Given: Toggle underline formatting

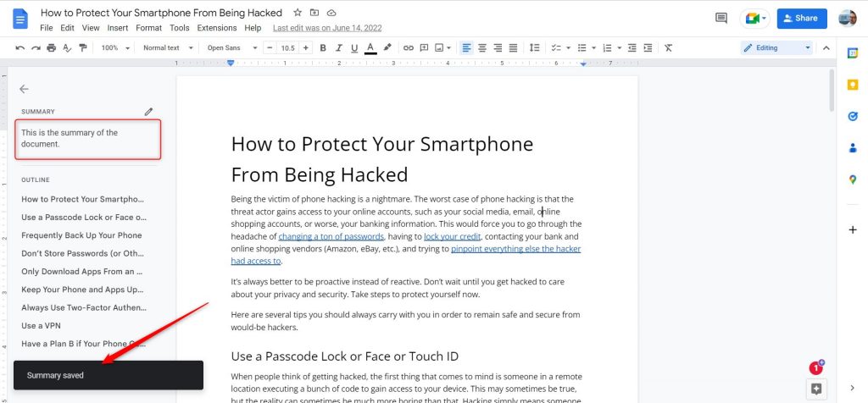Looking at the screenshot, I should [x=354, y=48].
